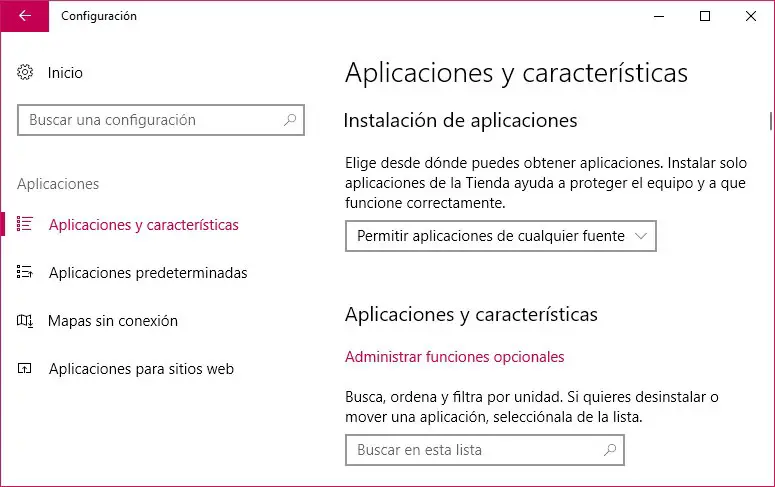Screen dimensions: 775x487
Task: Click the vertical scrollbar thumb
Action: (770, 120)
